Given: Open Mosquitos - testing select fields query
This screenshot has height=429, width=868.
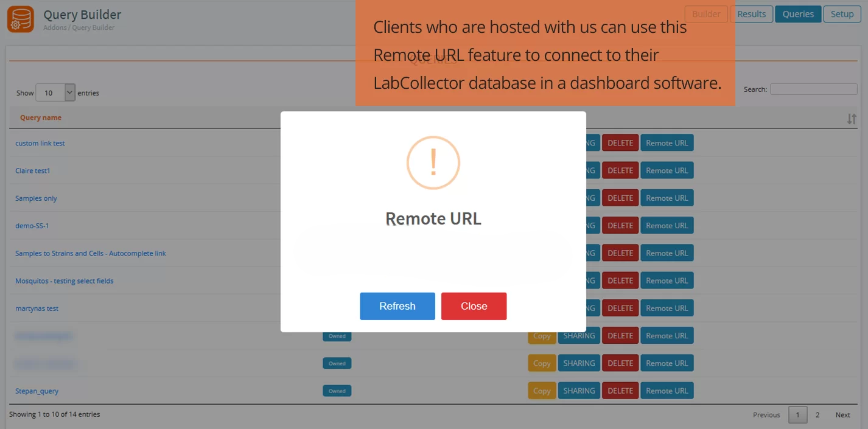Looking at the screenshot, I should click(x=65, y=281).
